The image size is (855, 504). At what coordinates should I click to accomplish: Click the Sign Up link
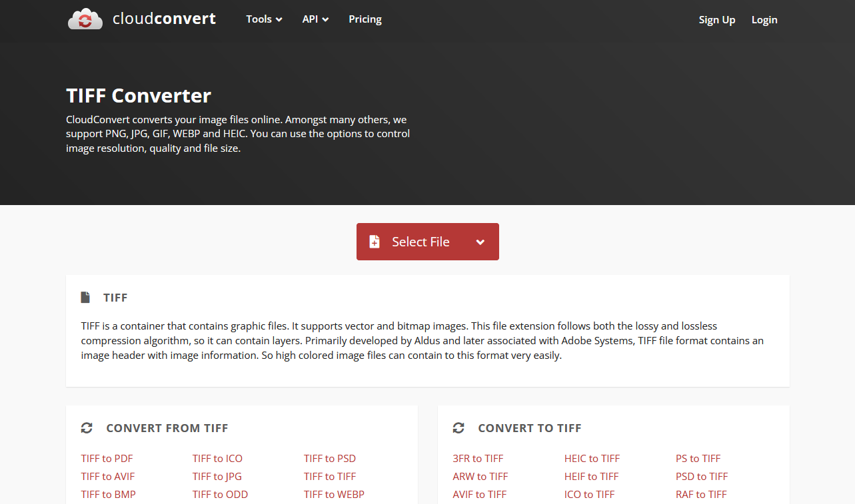click(x=717, y=20)
